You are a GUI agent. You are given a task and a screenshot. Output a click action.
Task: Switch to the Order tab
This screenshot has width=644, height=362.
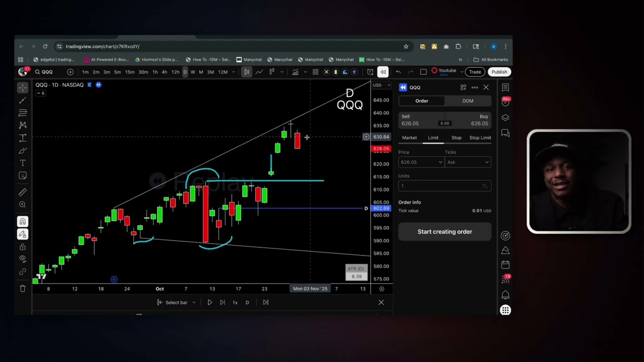422,101
